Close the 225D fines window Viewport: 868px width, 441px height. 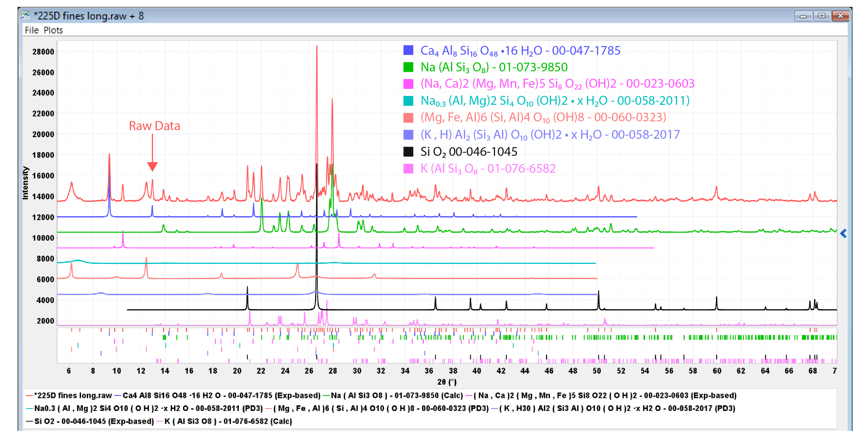pos(840,16)
